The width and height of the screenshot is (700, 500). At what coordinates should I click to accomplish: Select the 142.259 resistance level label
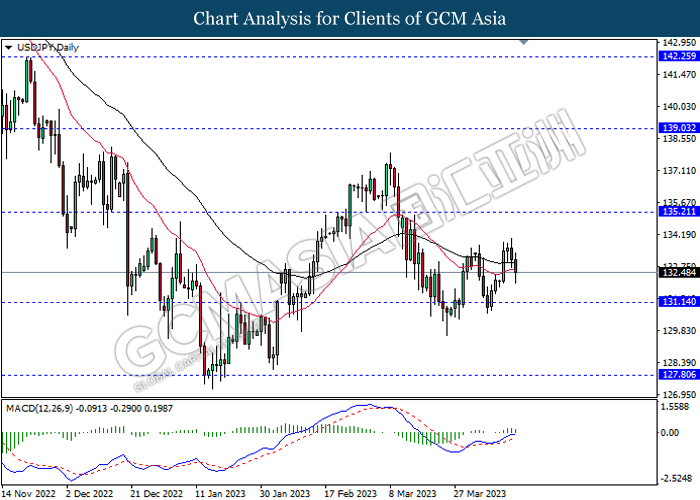(679, 56)
